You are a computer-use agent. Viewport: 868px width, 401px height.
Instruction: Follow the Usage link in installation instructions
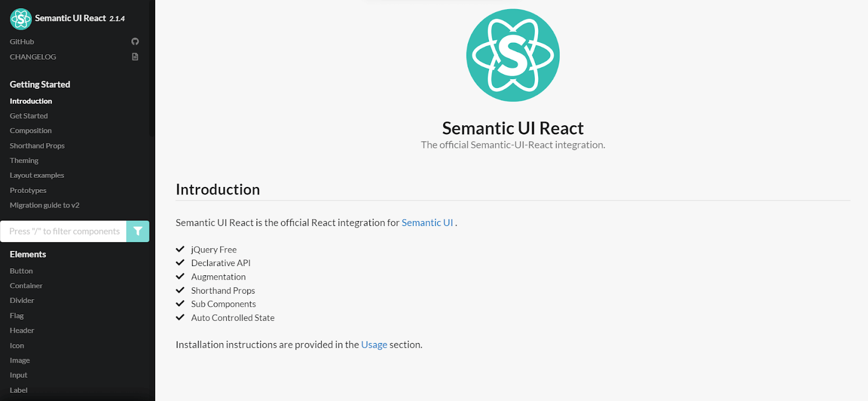[374, 344]
